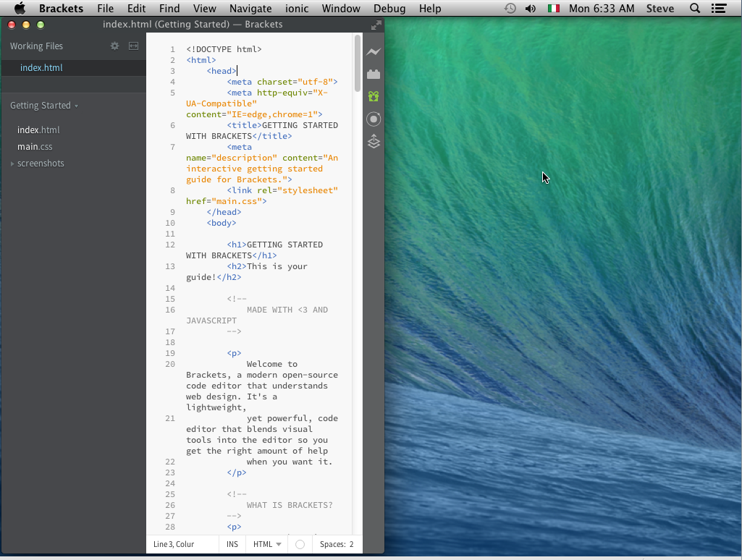Open main.css in the project tree
Image resolution: width=742 pixels, height=560 pixels.
tap(35, 147)
